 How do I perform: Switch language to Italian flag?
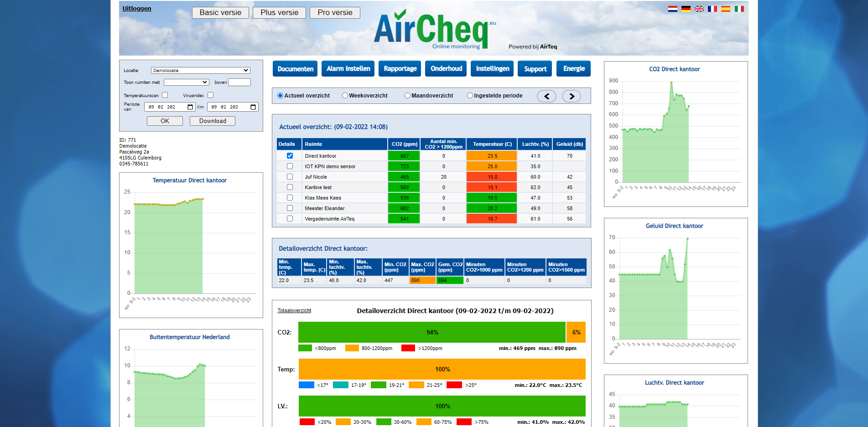tap(739, 9)
